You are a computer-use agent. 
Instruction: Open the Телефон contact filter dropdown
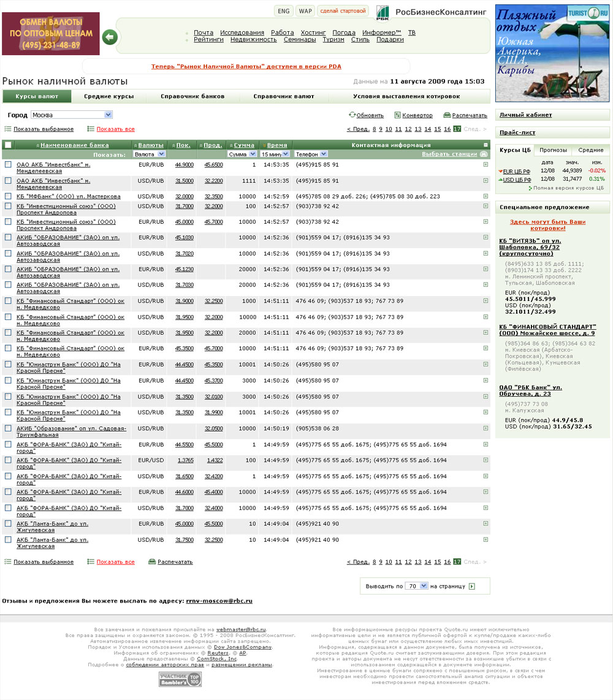pyautogui.click(x=311, y=154)
